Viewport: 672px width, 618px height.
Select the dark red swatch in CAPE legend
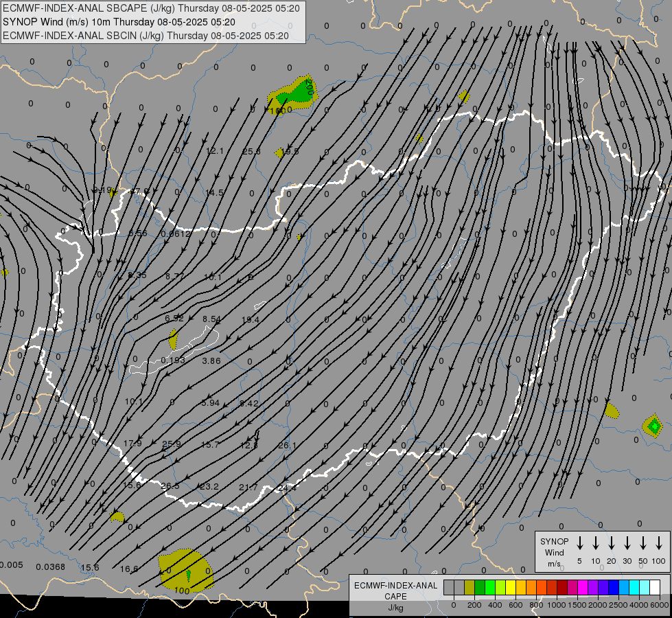562,587
